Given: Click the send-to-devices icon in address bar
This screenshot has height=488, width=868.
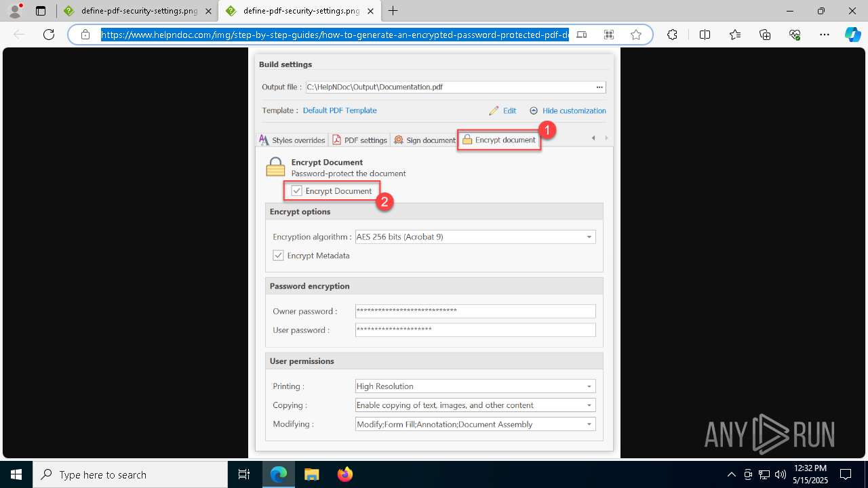Looking at the screenshot, I should coord(582,35).
